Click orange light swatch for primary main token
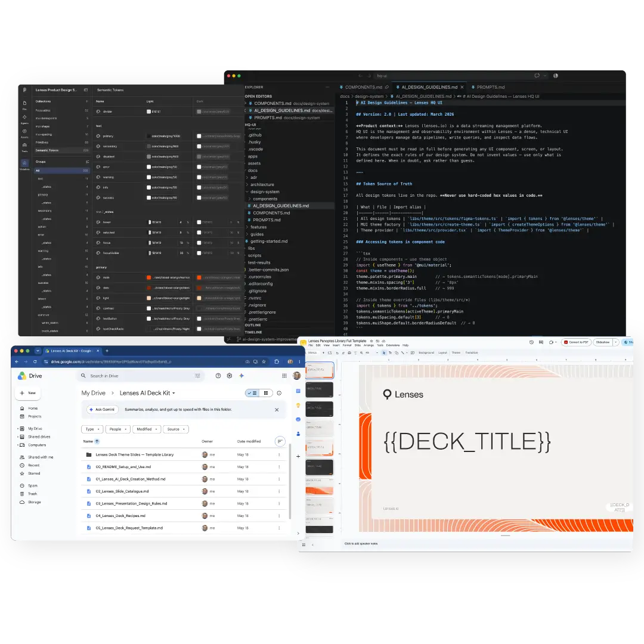Image resolution: width=644 pixels, height=644 pixels. 148,278
